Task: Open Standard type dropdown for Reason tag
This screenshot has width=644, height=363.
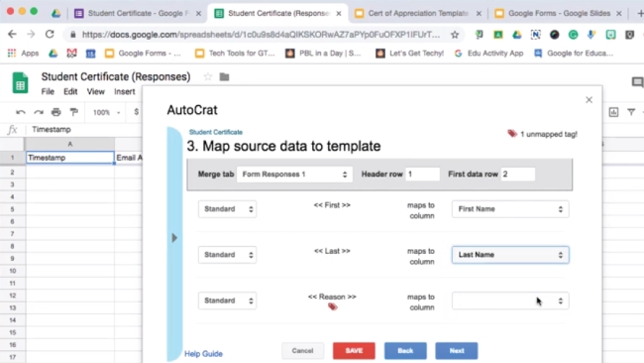Action: pyautogui.click(x=227, y=301)
